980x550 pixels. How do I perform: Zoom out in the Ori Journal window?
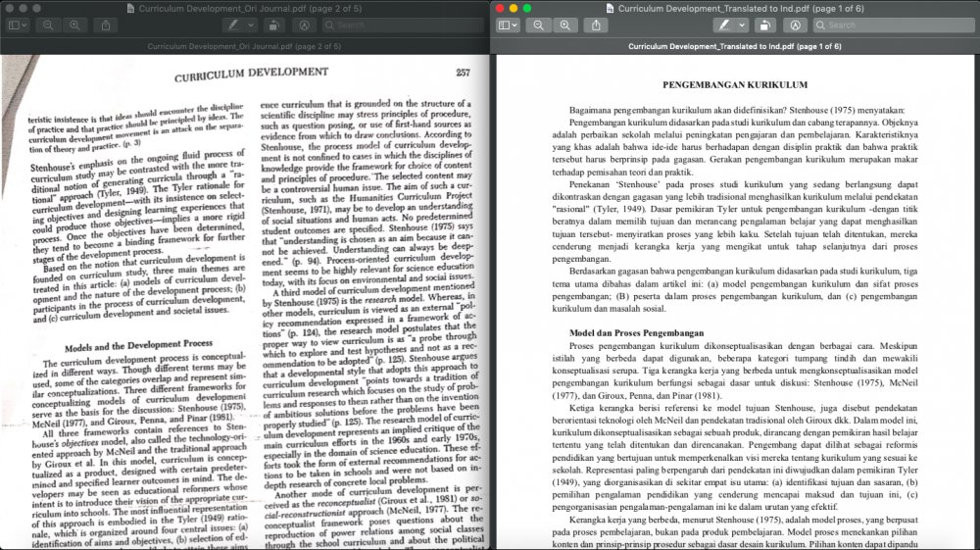48,25
